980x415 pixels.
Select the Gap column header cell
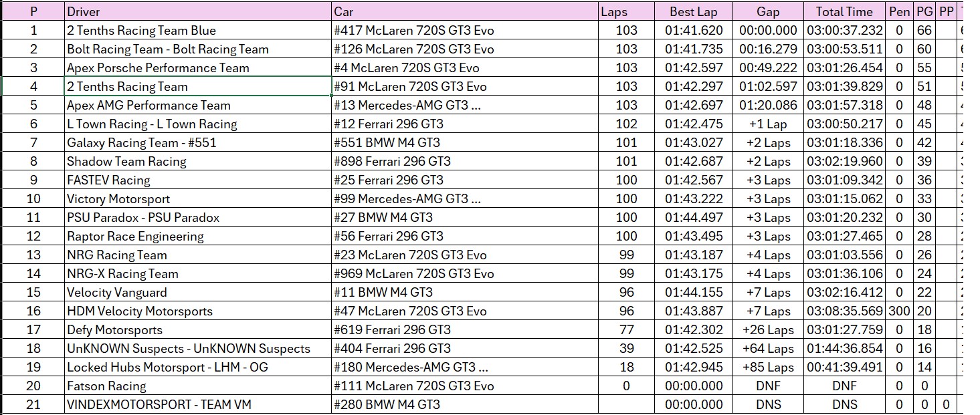[x=769, y=11]
